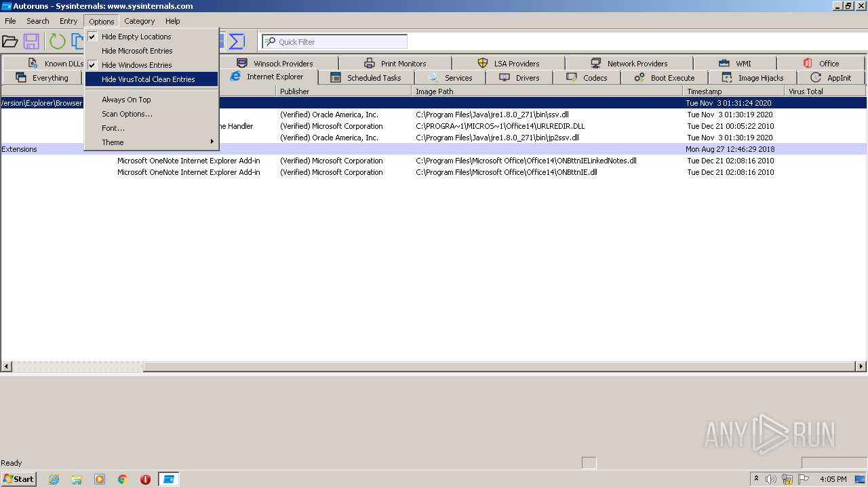Click the green Refresh toolbar icon

click(58, 42)
